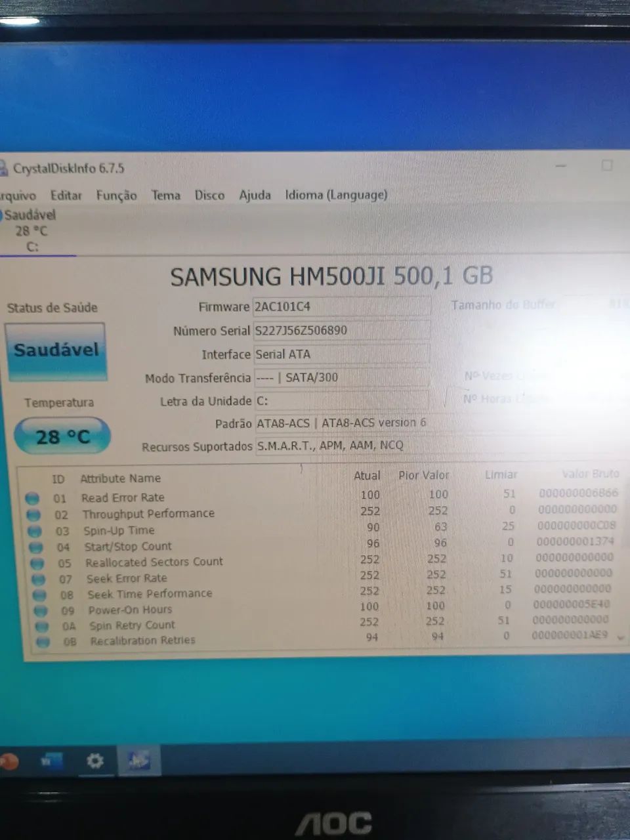Click the Spin-Up Time status circle
This screenshot has width=630, height=840.
point(35,531)
